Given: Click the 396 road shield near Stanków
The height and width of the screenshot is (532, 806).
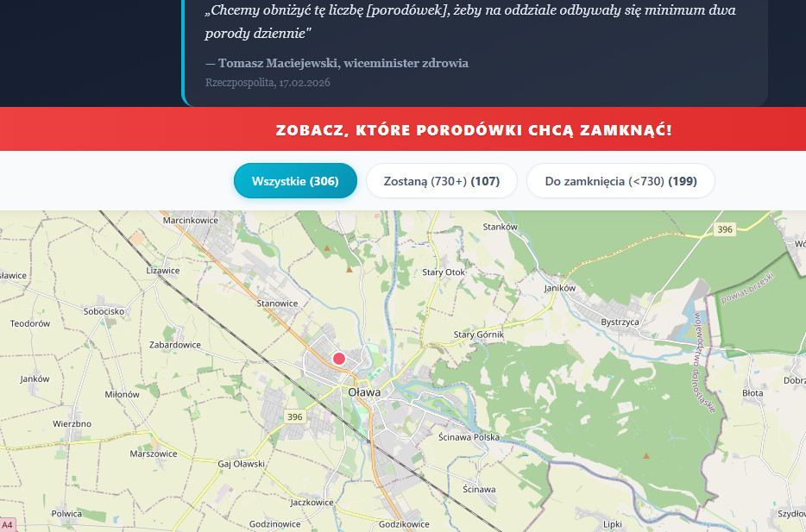Looking at the screenshot, I should pos(724,229).
